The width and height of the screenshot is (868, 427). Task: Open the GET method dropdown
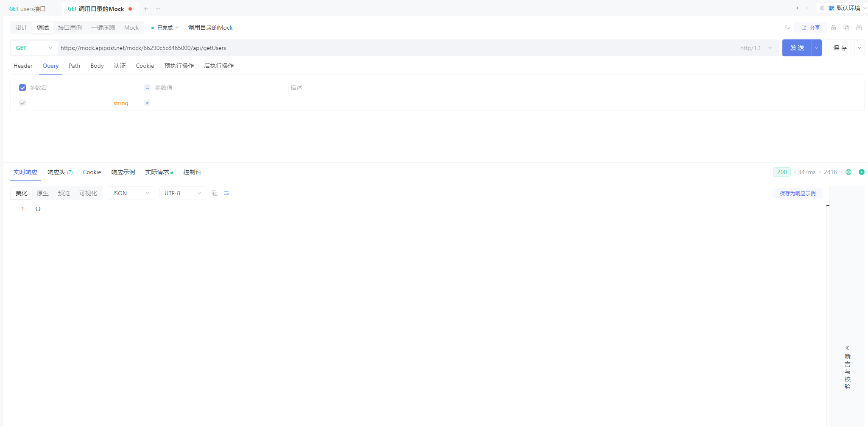[x=34, y=48]
